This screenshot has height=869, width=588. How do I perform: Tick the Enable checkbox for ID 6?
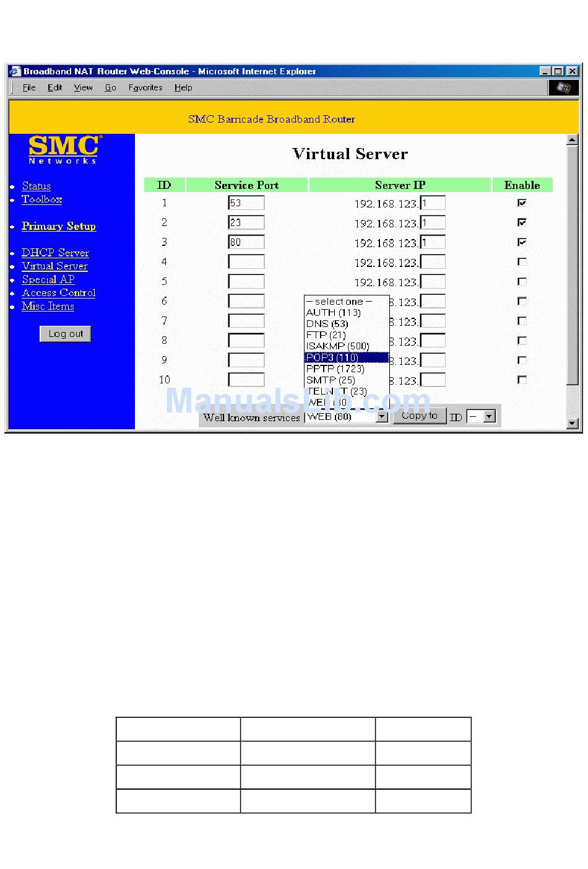522,301
